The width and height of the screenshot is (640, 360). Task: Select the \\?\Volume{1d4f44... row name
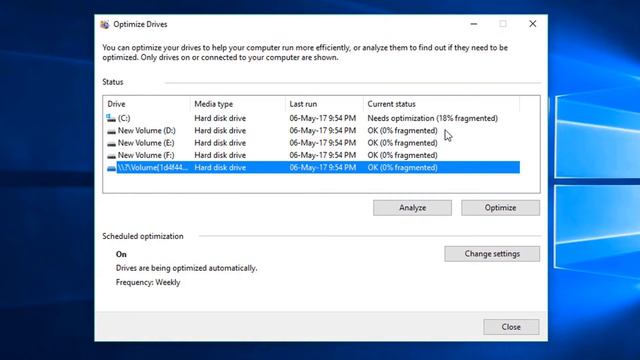point(153,167)
